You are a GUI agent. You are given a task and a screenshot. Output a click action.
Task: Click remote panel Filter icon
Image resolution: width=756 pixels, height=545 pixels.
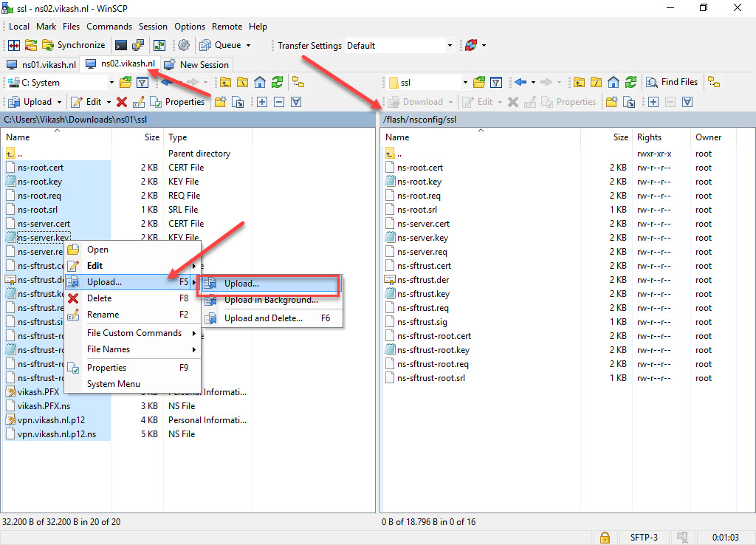coord(496,83)
